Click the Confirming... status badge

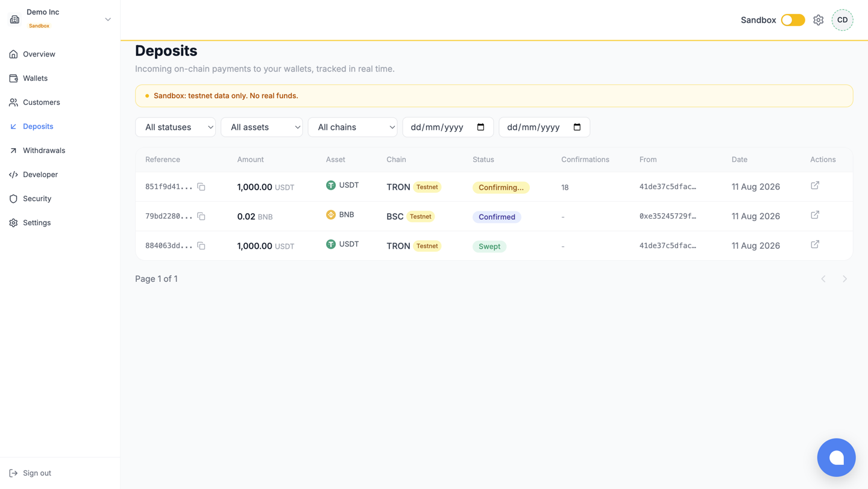501,187
